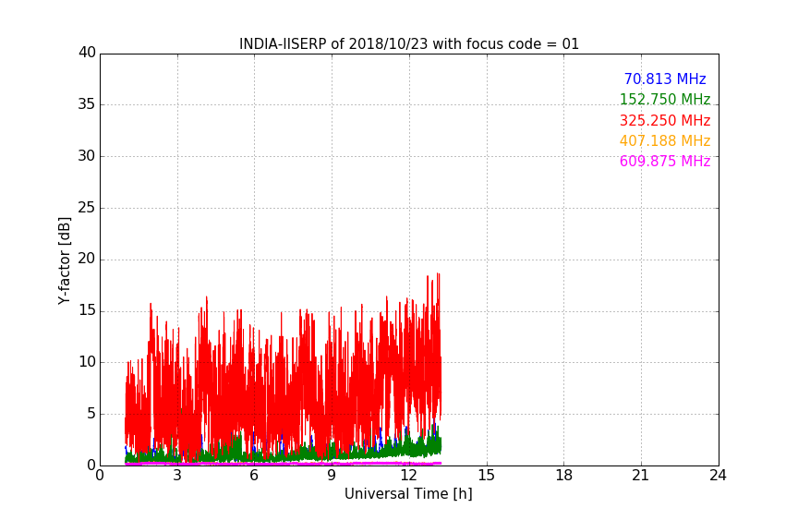Click the y-axis tick value 40
798x532 pixels.
click(x=87, y=53)
